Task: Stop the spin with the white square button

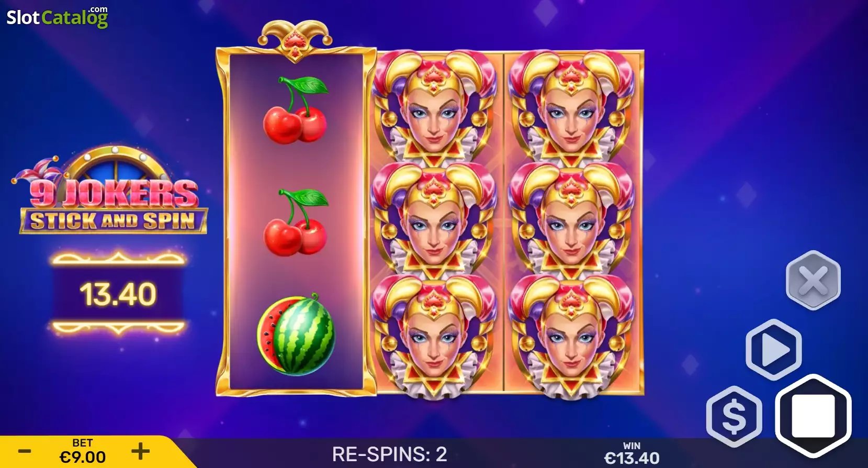Action: point(813,416)
